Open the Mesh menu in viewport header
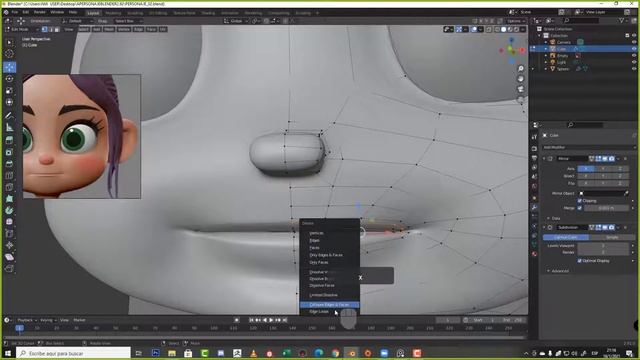This screenshot has height=360, width=640. tap(109, 29)
